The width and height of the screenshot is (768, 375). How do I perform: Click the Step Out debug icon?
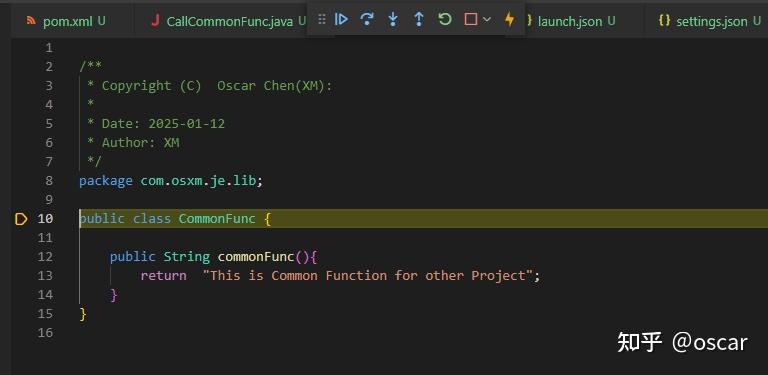[x=419, y=19]
